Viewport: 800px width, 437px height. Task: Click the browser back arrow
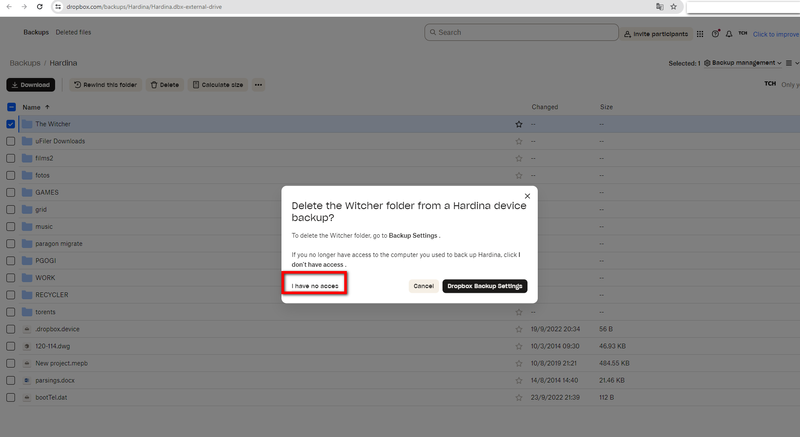[x=9, y=7]
